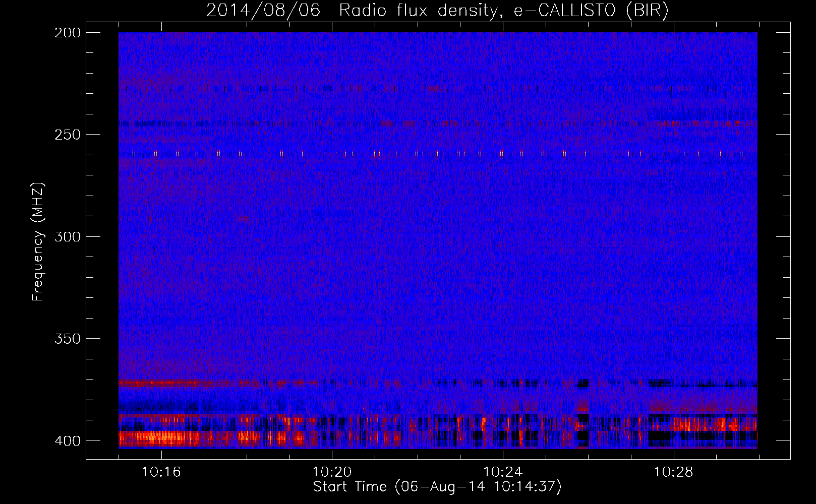Screen dimensions: 816x504
Task: Click the 10:16 time tick label
Action: pyautogui.click(x=161, y=472)
